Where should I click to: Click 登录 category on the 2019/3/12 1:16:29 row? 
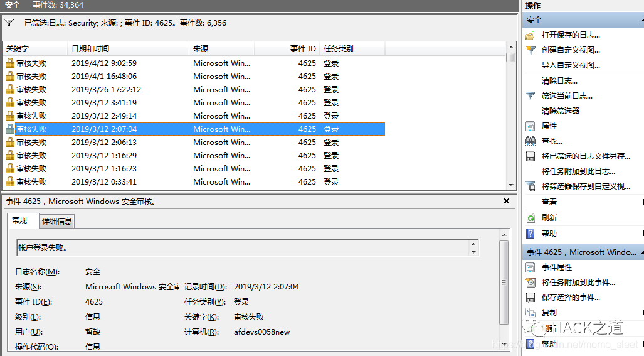click(331, 155)
